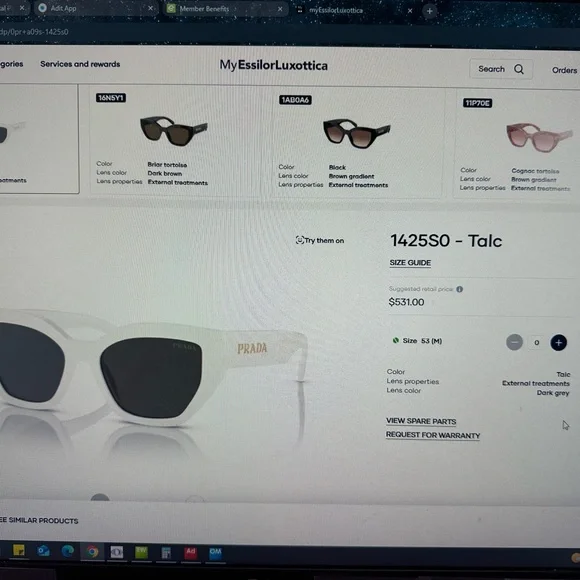The height and width of the screenshot is (580, 580).
Task: Open the green EW taskbar app
Action: pos(141,553)
